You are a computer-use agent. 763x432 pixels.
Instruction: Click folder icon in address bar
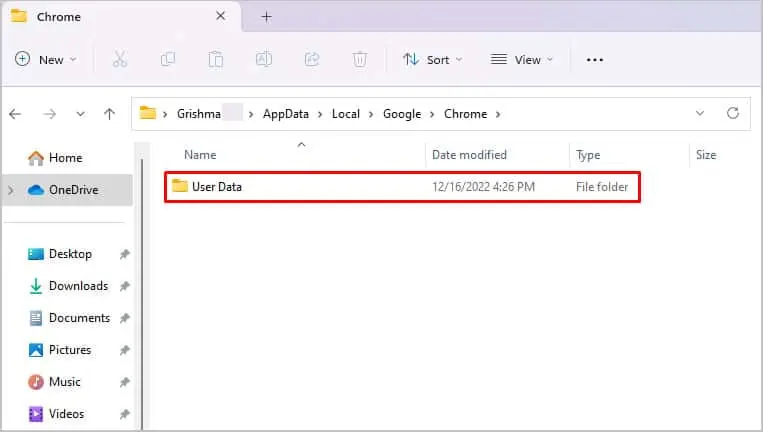point(148,113)
